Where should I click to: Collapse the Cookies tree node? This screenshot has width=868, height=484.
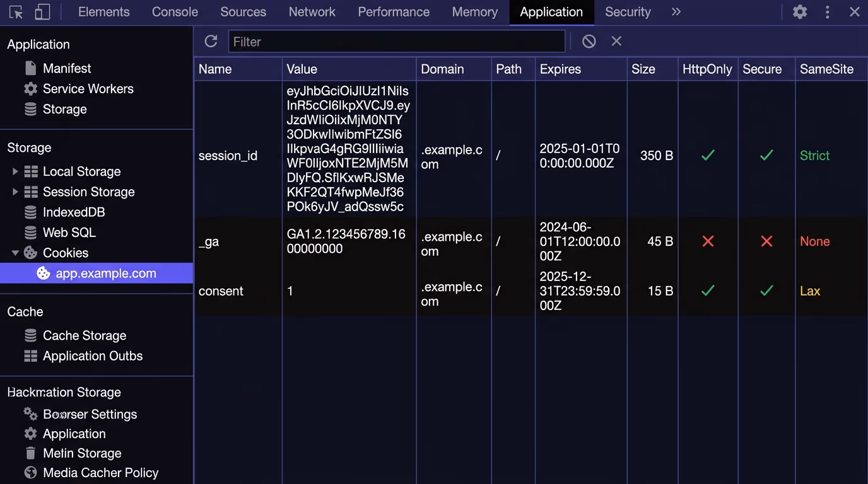point(15,253)
